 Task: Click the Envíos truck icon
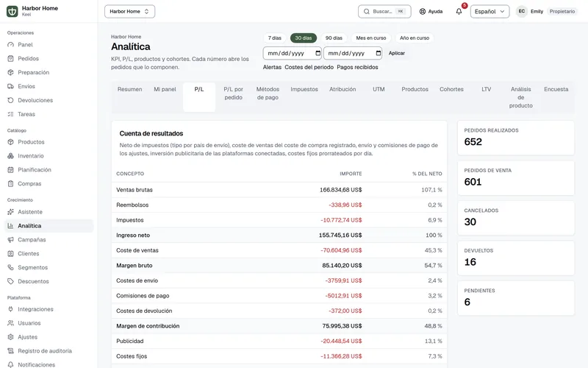[x=10, y=86]
